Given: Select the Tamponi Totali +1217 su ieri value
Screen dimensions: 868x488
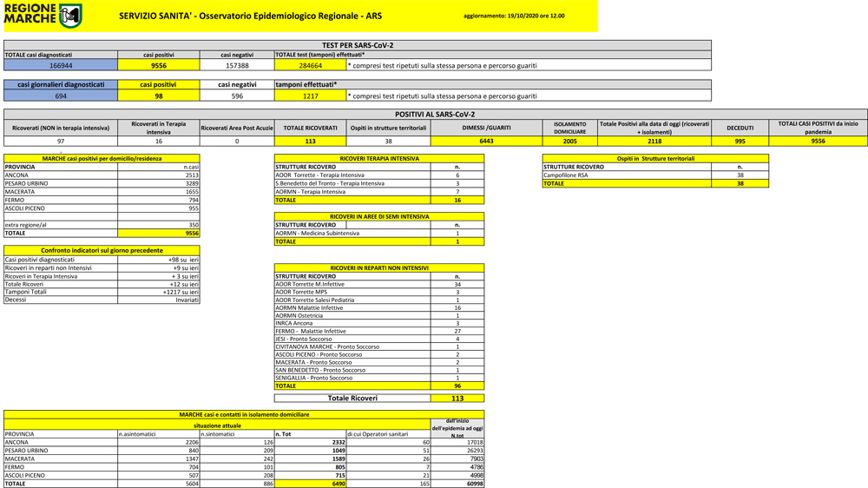Looking at the screenshot, I should coord(181,292).
